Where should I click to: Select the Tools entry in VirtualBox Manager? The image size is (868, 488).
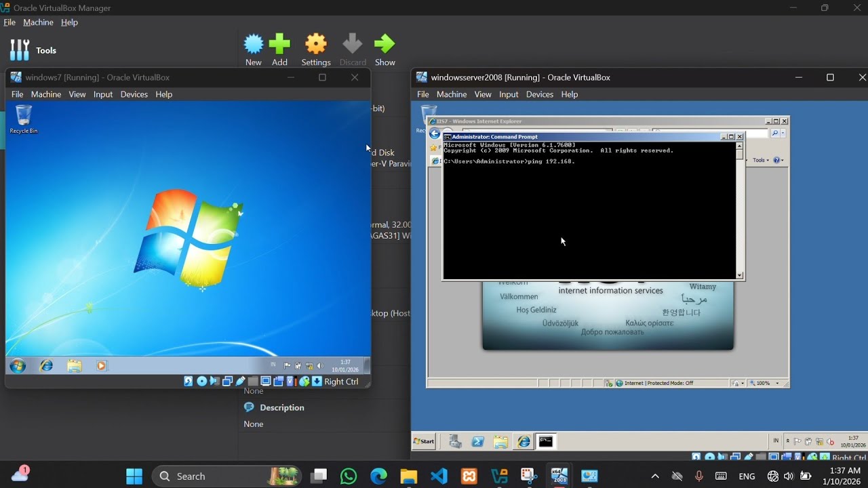pyautogui.click(x=34, y=50)
